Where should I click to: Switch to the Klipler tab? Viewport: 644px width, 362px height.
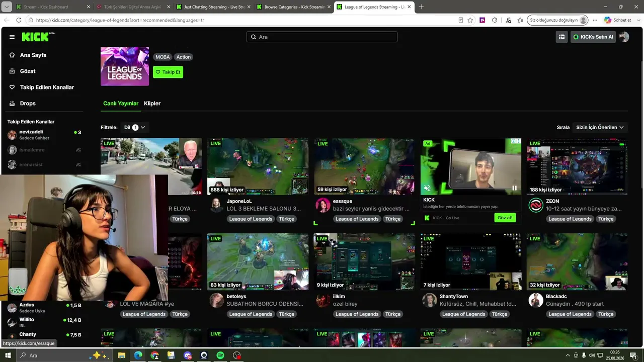click(152, 104)
